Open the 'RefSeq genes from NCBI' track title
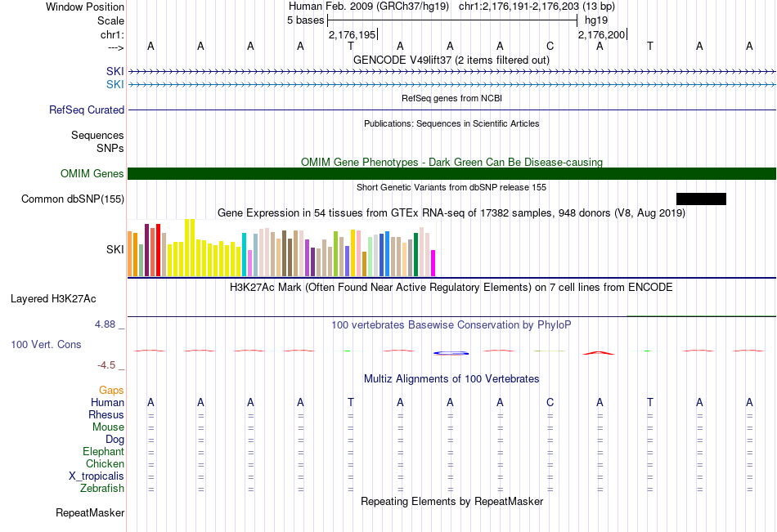777x532 pixels. 451,98
